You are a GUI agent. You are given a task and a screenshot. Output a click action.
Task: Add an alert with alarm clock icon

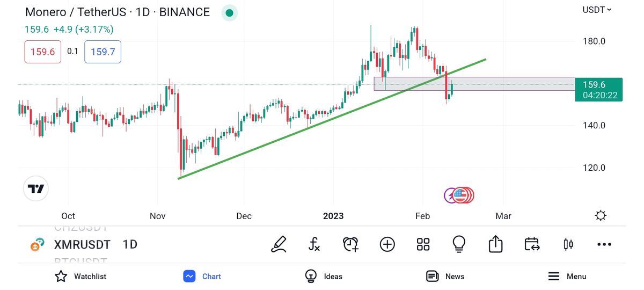350,244
